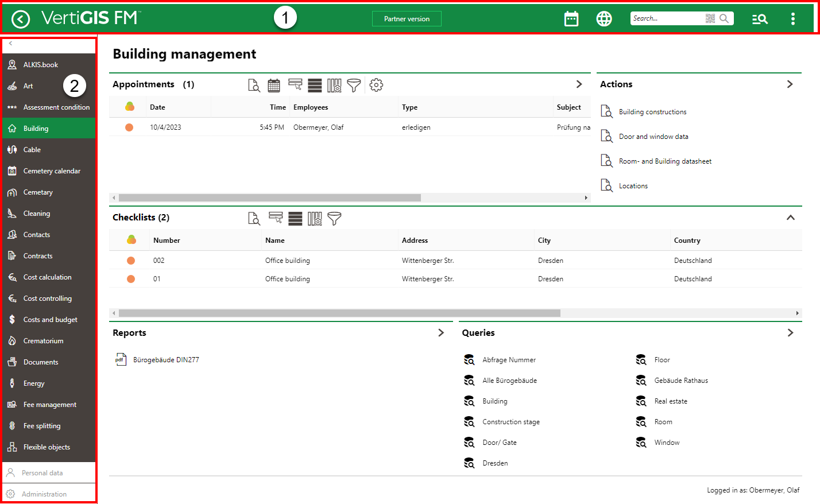Screen dimensions: 820x504
Task: Click the Checklists horizontal scrollbar thumb
Action: click(339, 313)
